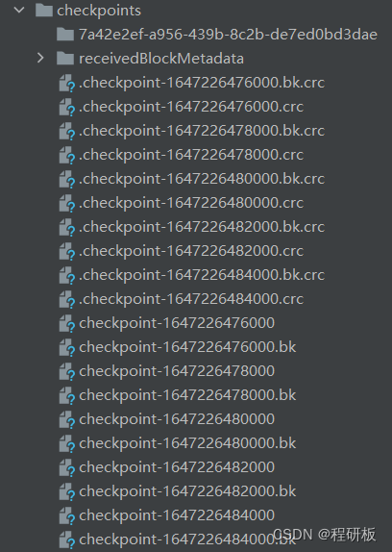Image resolution: width=392 pixels, height=552 pixels.
Task: Expand the receivedBlockMetadata folder
Action: click(40, 58)
